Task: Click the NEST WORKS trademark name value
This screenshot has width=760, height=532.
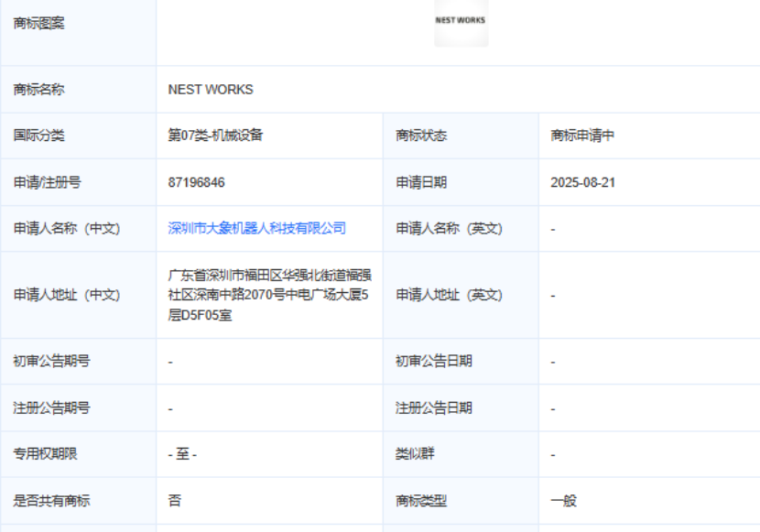Action: [211, 90]
